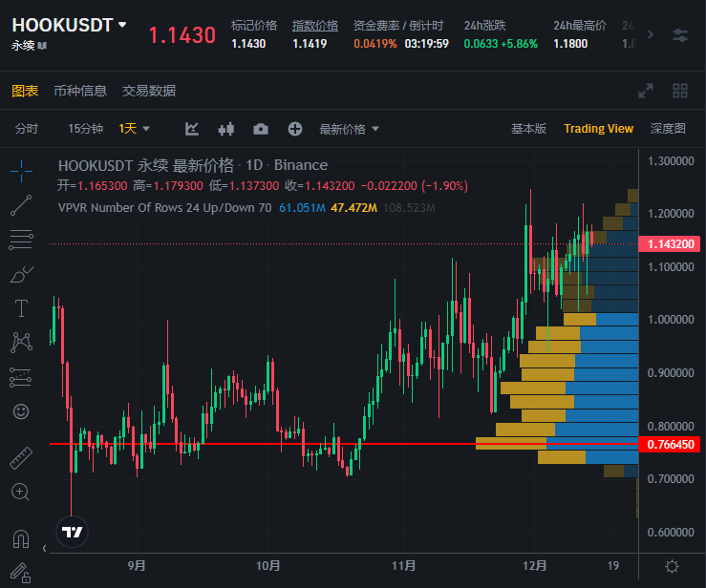Screen dimensions: 706x588
Task: Toggle magnet mode for drawings
Action: (20, 539)
